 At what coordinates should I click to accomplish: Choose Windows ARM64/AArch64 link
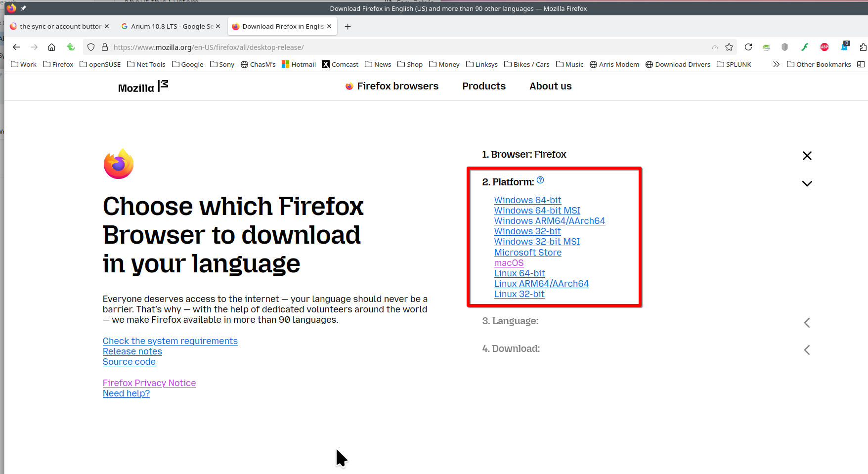click(x=550, y=221)
